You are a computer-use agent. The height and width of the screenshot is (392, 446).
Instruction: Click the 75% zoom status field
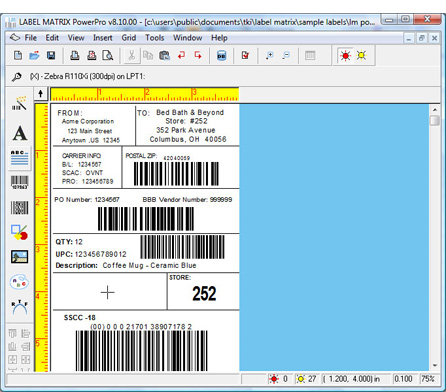[428, 379]
